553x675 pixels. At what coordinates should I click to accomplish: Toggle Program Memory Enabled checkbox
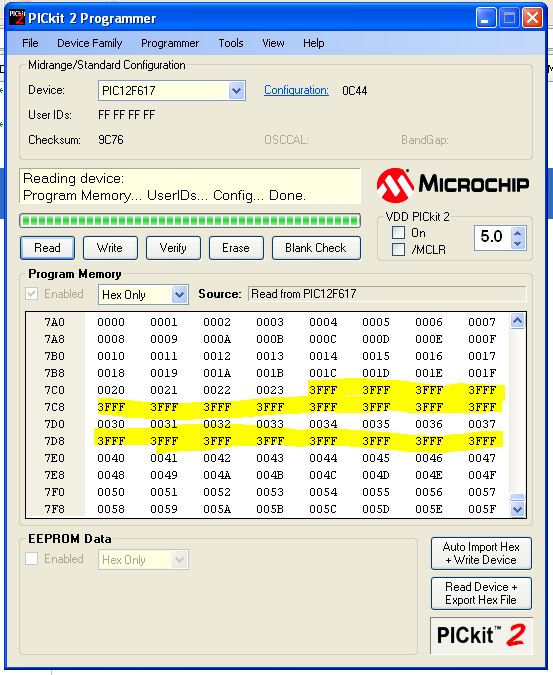(31, 294)
